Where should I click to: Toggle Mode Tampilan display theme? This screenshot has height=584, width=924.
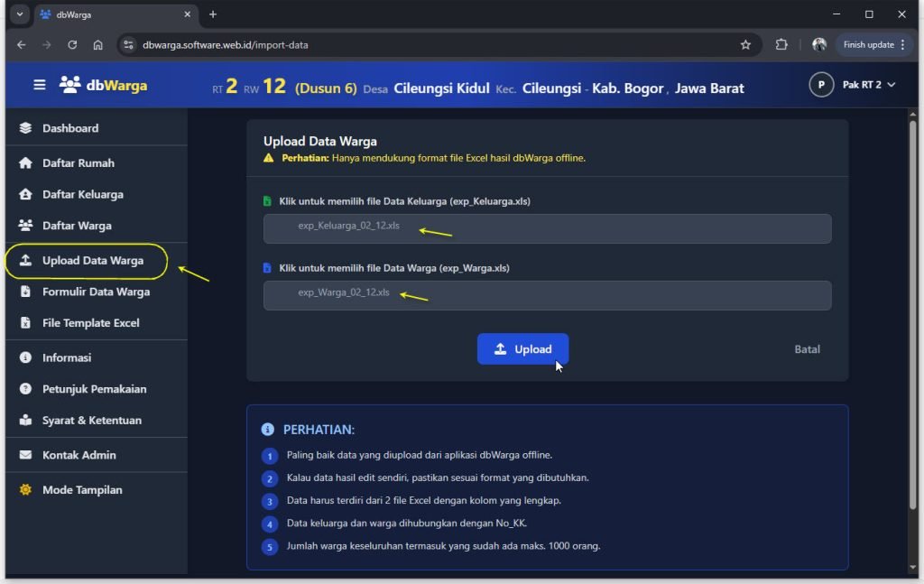pos(81,490)
